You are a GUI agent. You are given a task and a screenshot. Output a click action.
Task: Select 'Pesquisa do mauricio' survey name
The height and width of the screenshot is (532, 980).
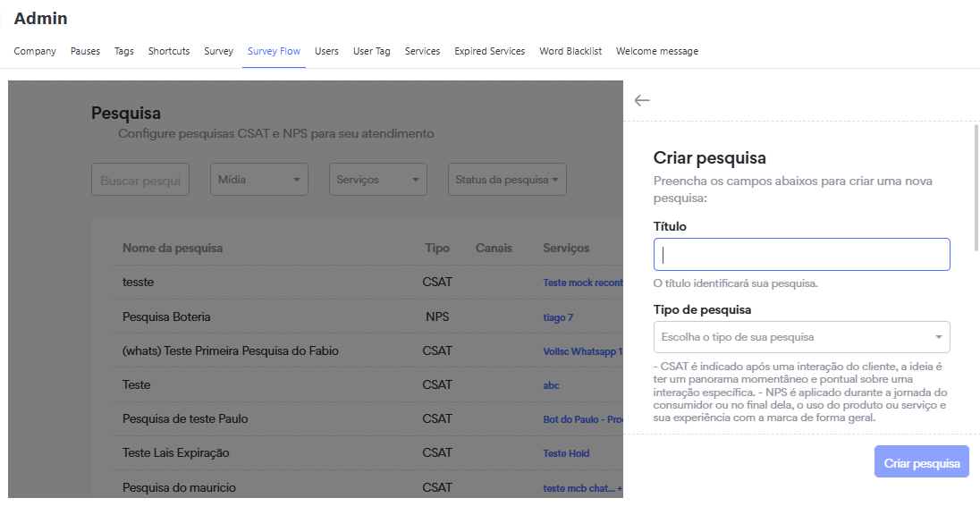tap(179, 487)
